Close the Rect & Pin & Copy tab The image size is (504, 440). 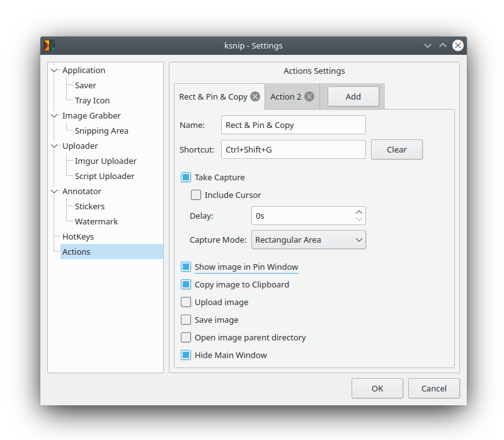tap(255, 96)
